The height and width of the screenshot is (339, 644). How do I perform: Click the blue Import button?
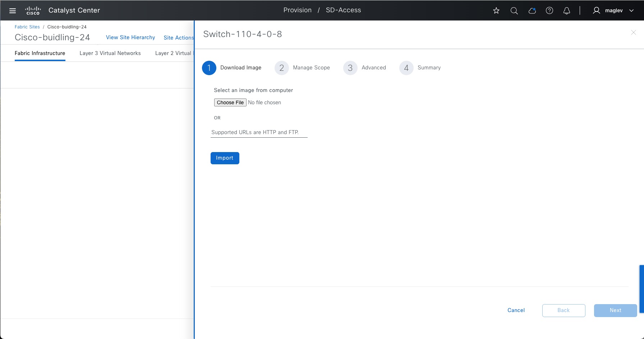pos(225,158)
